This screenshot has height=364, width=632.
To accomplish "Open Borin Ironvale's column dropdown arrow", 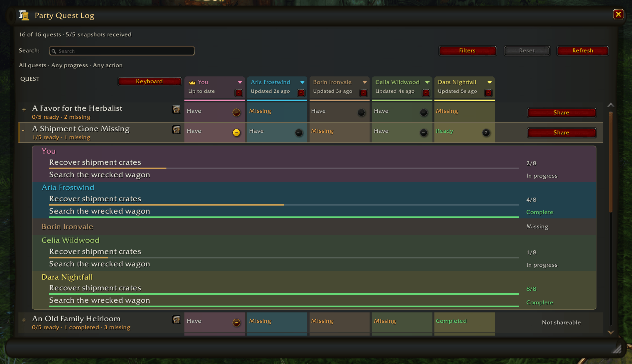I will tap(365, 82).
